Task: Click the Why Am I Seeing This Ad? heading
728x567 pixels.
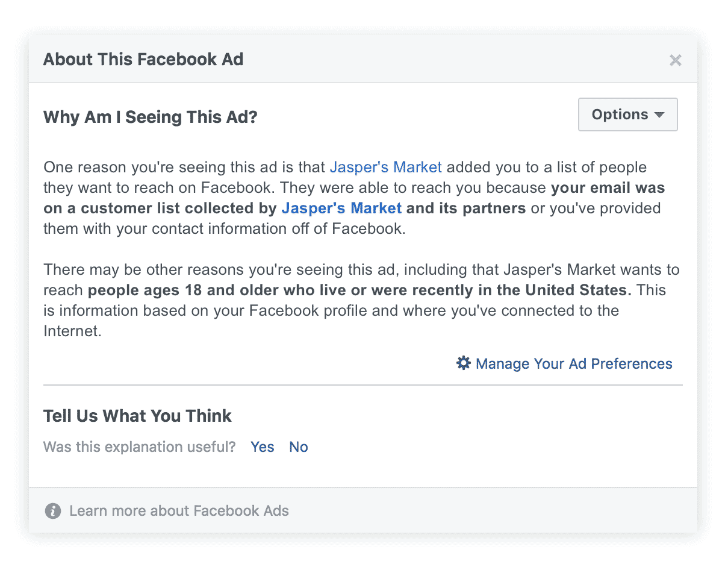Action: 150,117
